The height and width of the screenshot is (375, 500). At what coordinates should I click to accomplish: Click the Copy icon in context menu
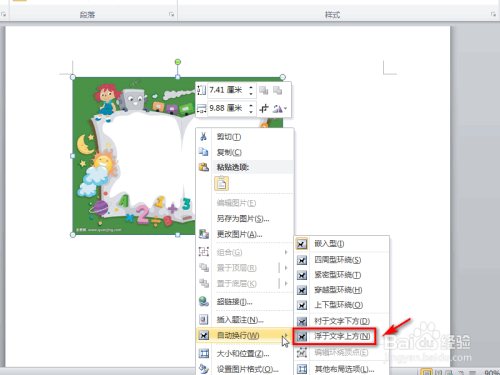[x=203, y=152]
